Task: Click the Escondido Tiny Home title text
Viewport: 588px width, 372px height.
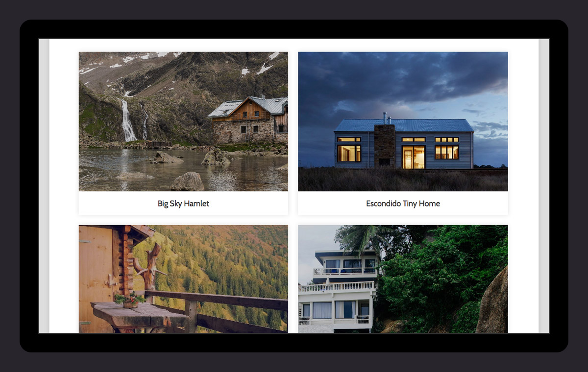Action: tap(403, 204)
